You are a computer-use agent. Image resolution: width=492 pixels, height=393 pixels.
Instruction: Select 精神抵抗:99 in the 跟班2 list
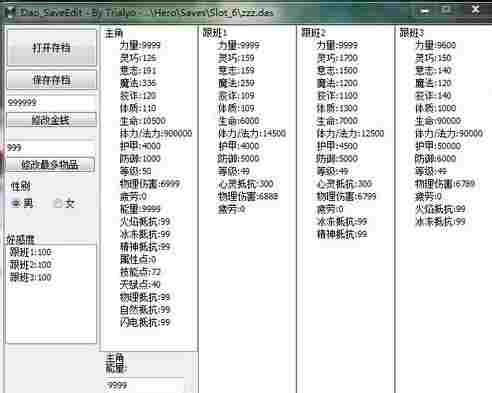click(x=342, y=234)
